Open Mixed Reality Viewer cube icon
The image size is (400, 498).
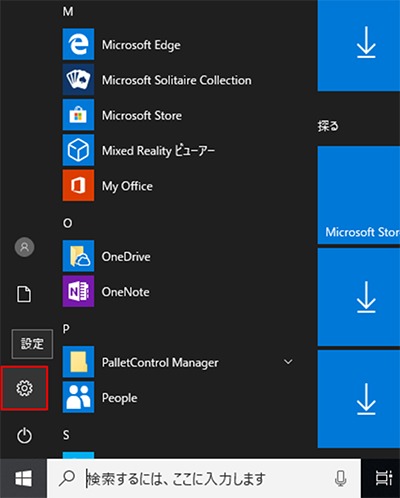pos(78,150)
